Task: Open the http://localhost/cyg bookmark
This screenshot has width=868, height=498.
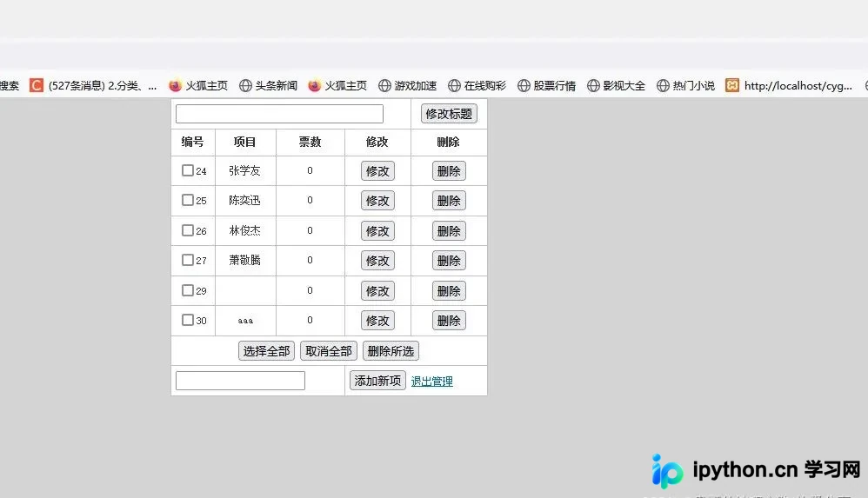Action: point(789,85)
